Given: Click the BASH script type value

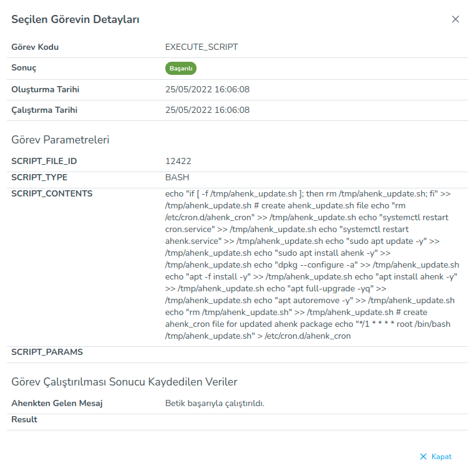Looking at the screenshot, I should click(177, 177).
